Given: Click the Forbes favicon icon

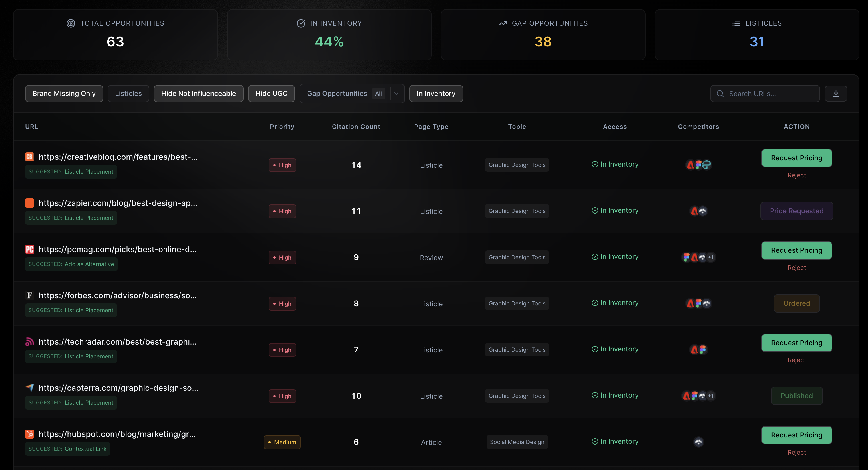Looking at the screenshot, I should point(30,295).
